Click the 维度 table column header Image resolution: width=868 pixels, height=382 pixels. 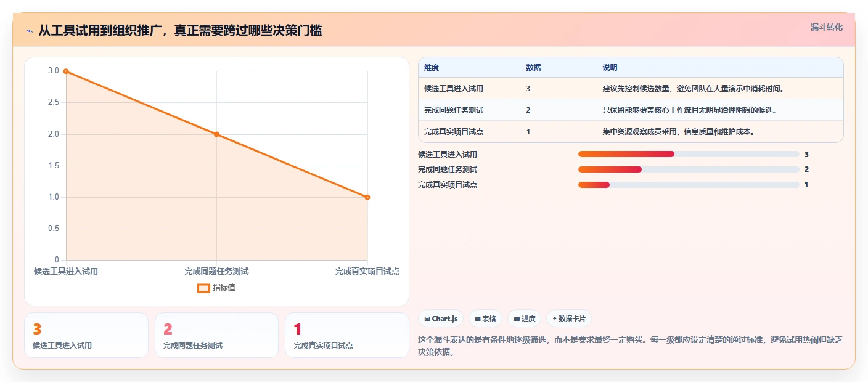click(432, 68)
